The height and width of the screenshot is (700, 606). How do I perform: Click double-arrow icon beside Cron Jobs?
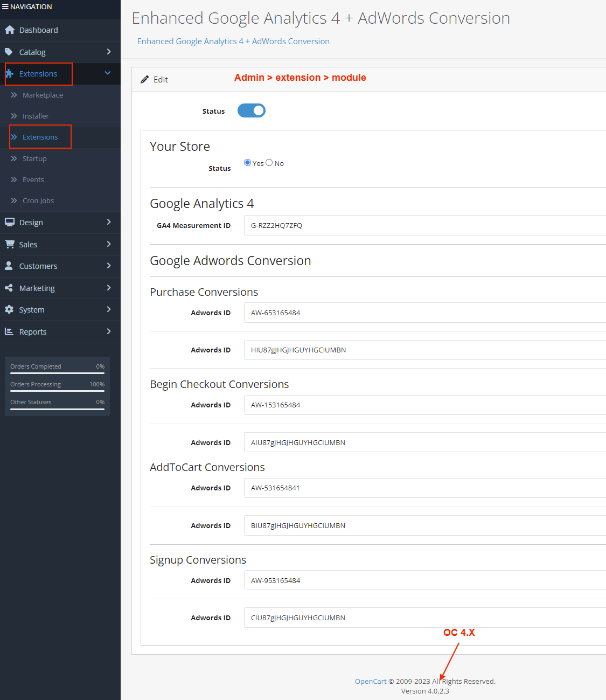pyautogui.click(x=14, y=200)
